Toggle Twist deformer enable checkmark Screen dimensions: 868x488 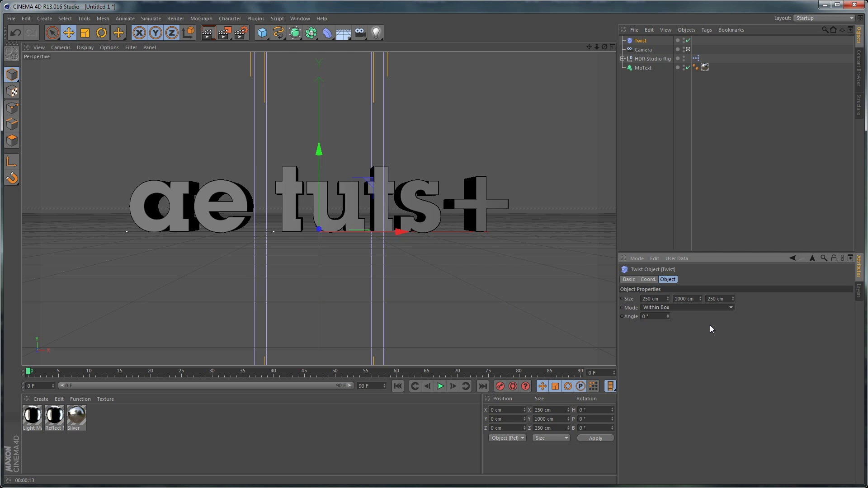pos(688,41)
